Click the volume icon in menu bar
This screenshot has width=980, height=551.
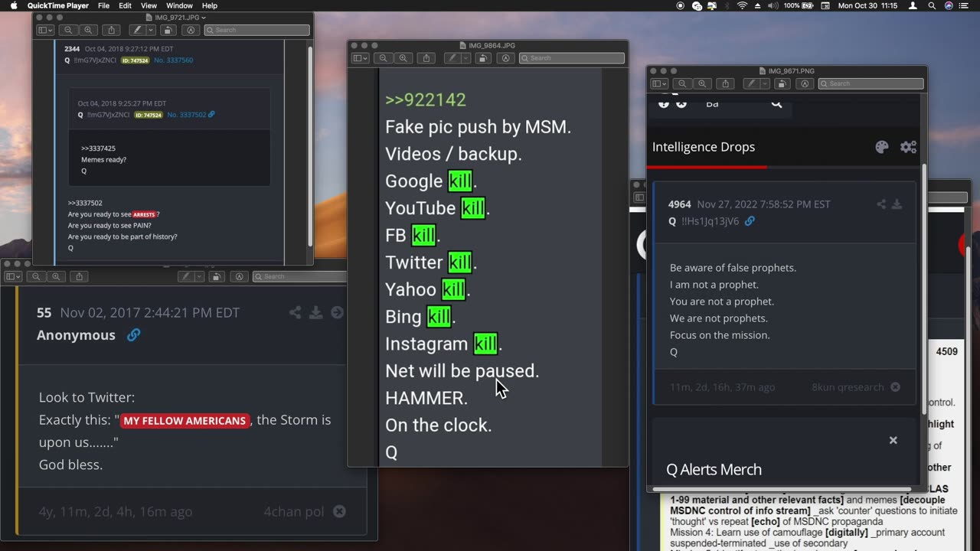773,5
